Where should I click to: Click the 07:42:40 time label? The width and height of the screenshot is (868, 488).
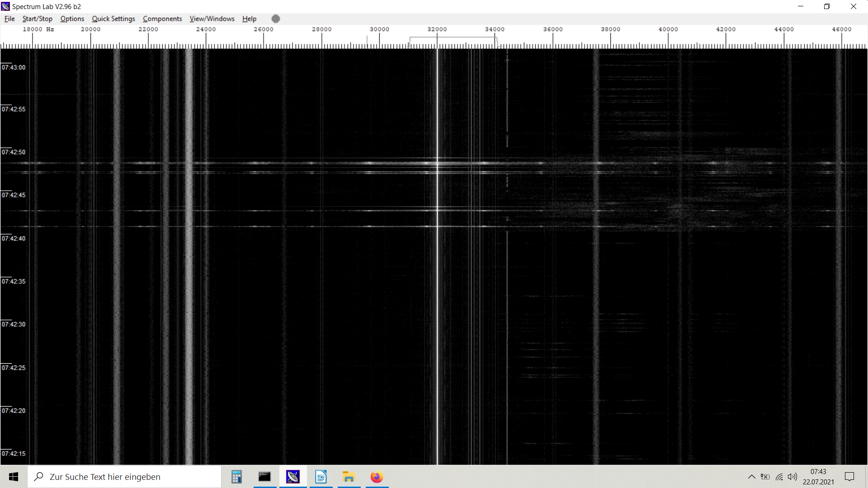14,239
